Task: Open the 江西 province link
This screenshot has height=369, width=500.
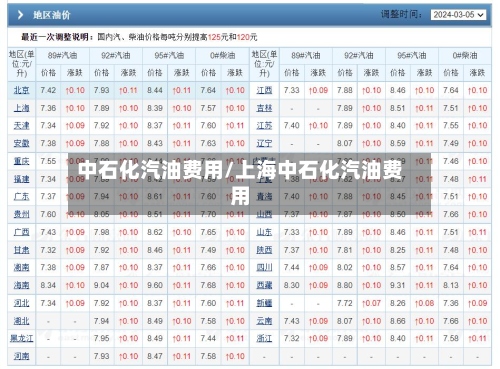Action: pos(264,90)
